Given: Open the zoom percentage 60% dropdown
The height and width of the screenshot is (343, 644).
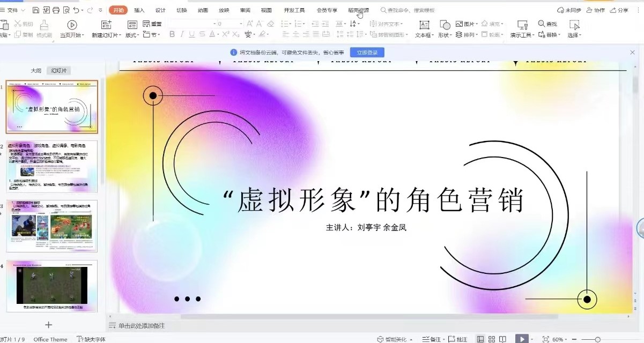Looking at the screenshot, I should (x=560, y=339).
